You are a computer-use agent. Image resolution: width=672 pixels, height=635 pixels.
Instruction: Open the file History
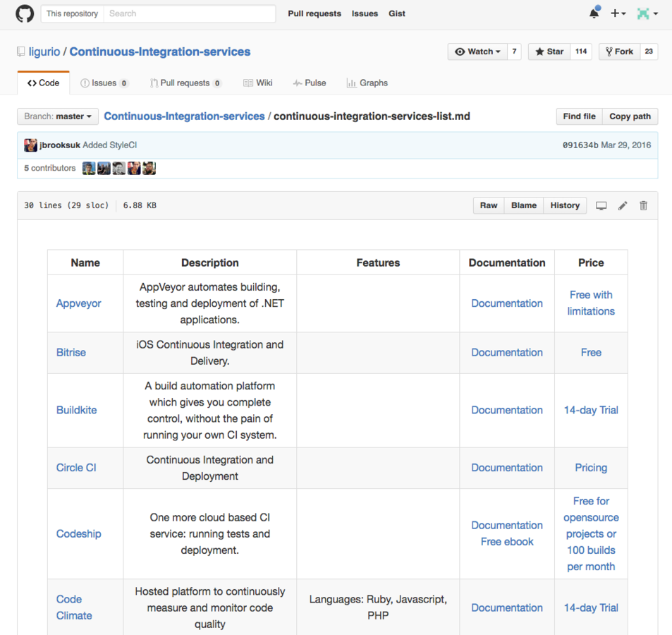click(565, 205)
